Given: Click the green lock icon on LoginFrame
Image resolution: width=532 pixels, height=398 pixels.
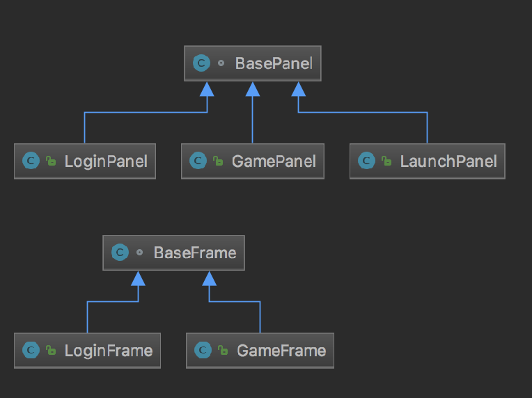Looking at the screenshot, I should pos(51,350).
